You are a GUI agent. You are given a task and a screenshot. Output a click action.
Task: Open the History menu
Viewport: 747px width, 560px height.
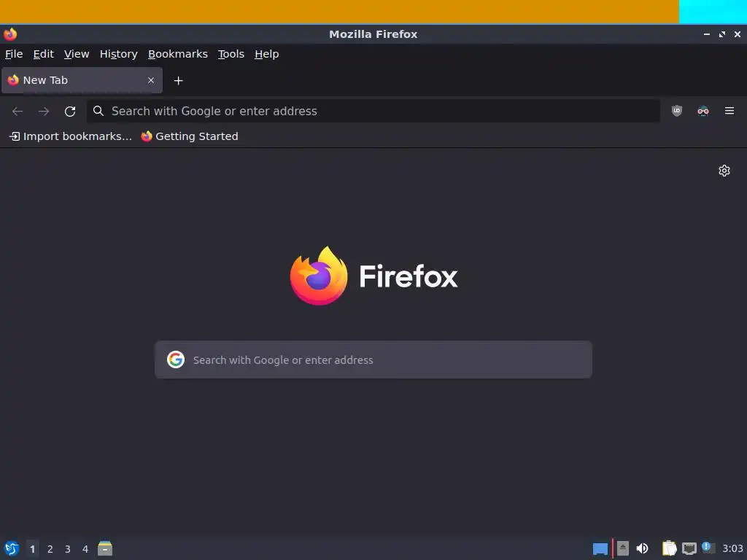point(119,54)
